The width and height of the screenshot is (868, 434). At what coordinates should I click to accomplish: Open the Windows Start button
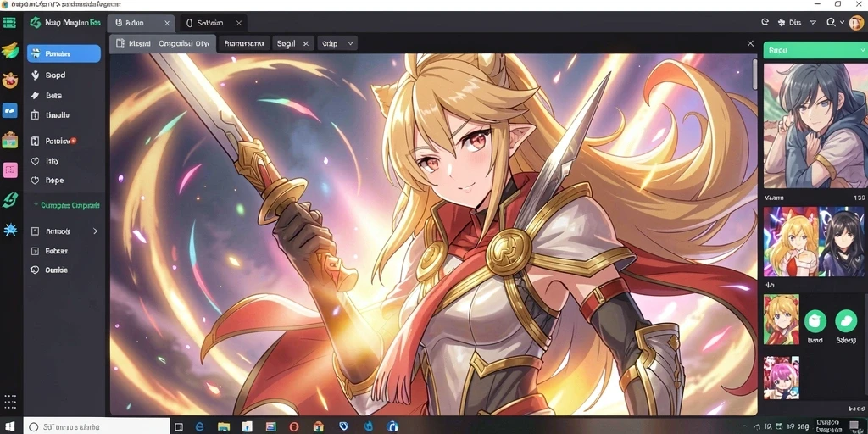point(11,427)
